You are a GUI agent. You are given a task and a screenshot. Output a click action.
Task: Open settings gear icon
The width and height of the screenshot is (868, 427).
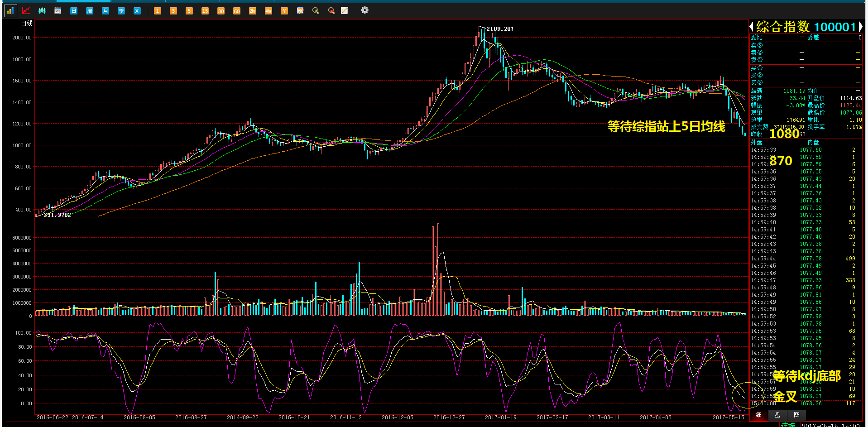tap(364, 10)
